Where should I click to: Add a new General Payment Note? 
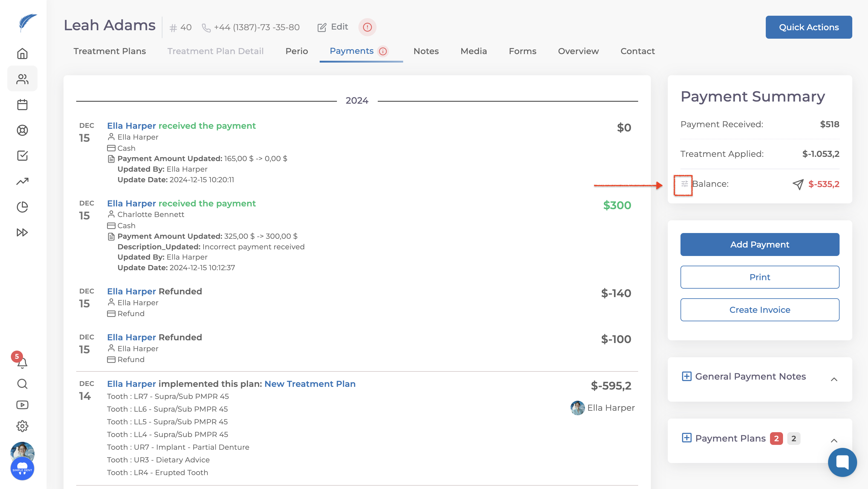click(686, 376)
